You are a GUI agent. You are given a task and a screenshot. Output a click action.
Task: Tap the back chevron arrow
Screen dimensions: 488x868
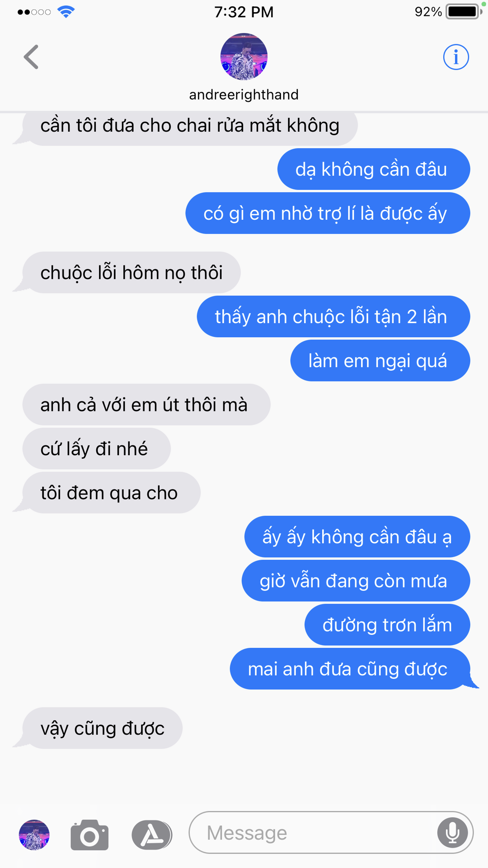tap(31, 57)
